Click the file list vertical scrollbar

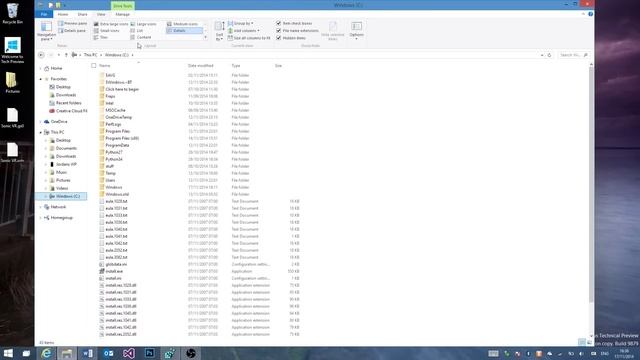(x=591, y=184)
